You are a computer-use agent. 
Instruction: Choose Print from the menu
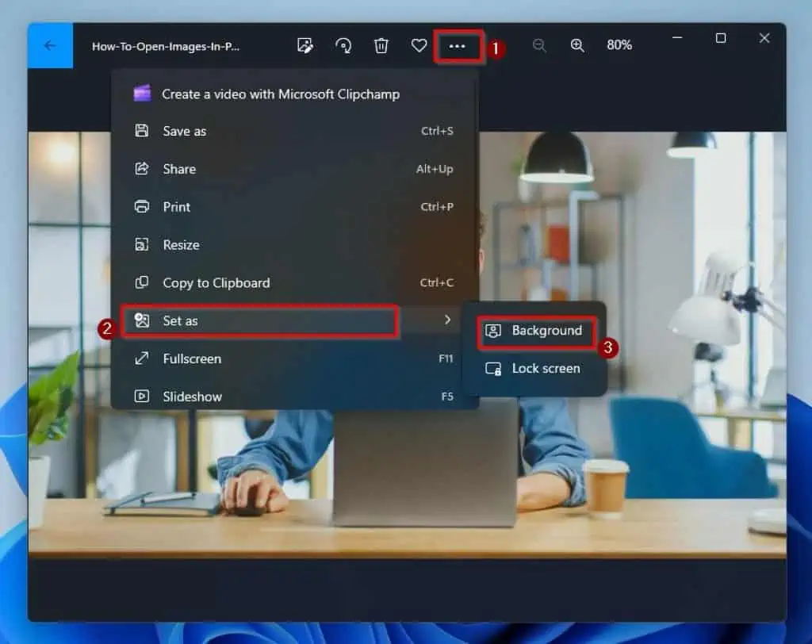point(176,207)
